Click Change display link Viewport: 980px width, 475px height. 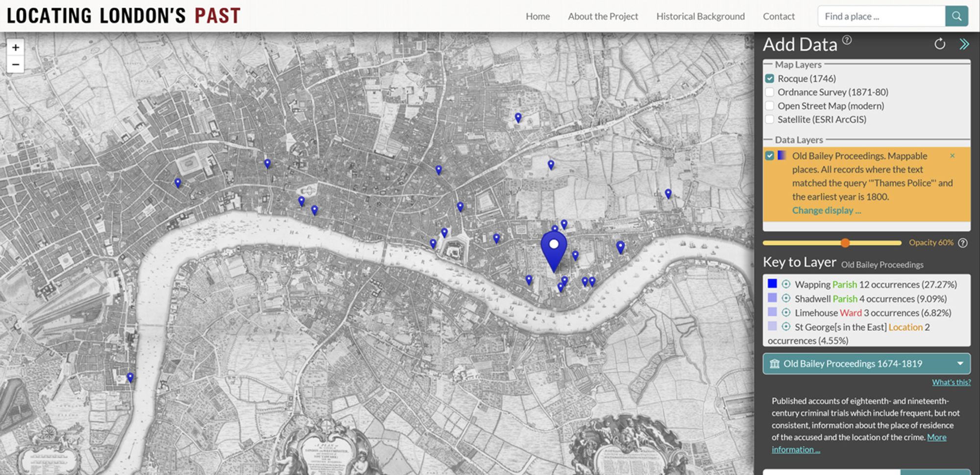tap(826, 210)
